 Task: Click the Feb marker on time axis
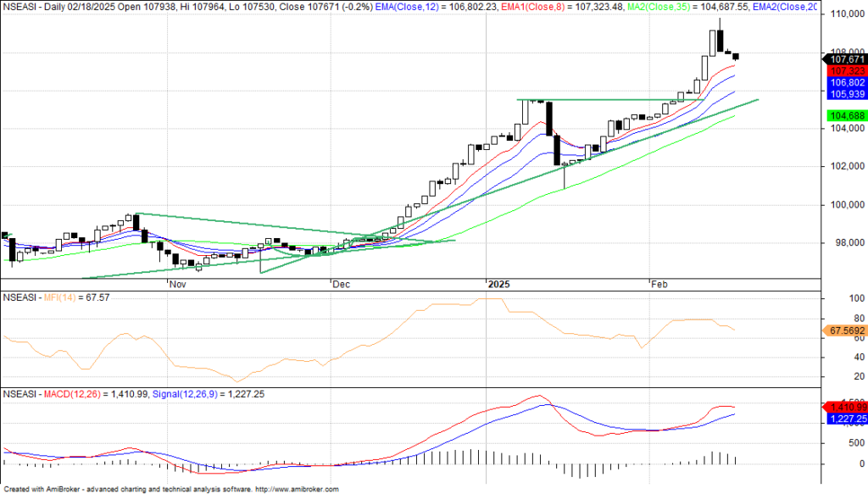point(659,286)
